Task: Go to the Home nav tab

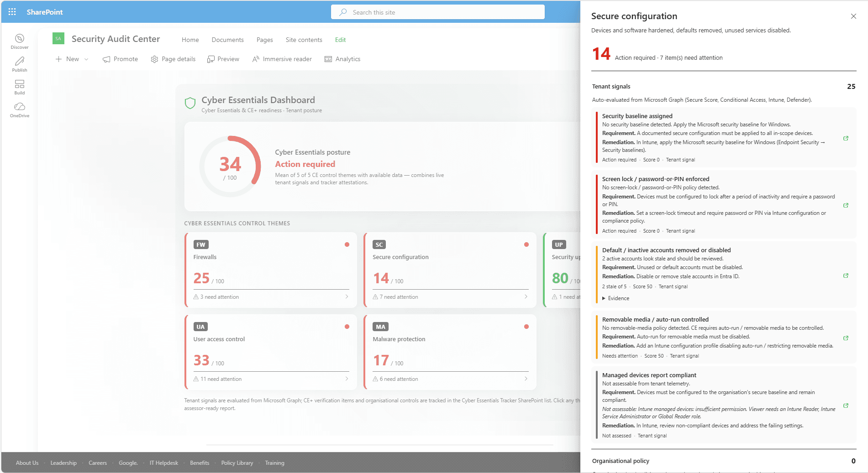Action: 190,40
